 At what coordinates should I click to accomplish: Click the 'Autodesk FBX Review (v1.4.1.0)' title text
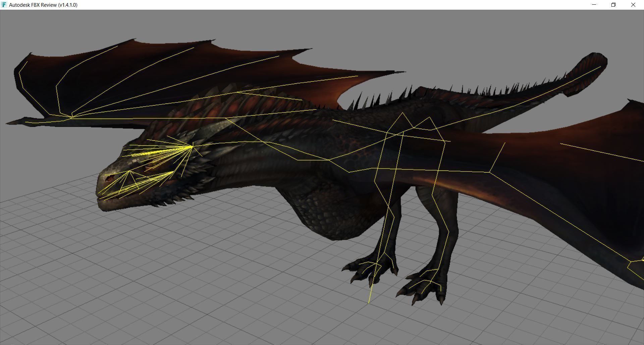point(43,5)
